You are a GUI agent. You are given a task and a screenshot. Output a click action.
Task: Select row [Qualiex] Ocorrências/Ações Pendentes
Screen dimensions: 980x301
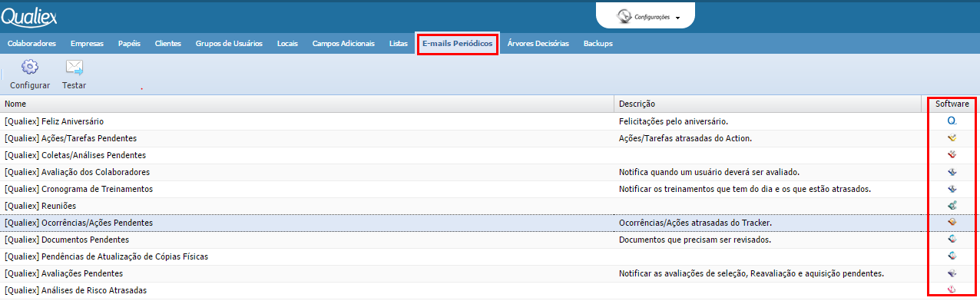tap(490, 223)
